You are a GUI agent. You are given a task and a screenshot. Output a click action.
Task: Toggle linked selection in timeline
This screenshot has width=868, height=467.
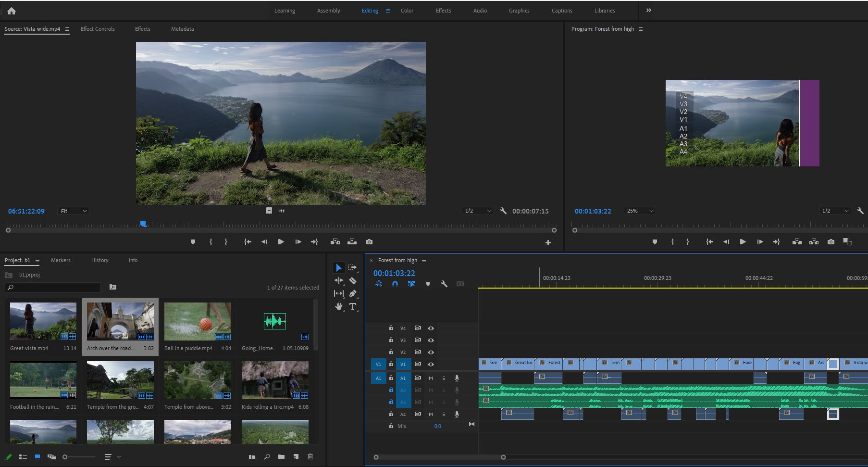(411, 284)
